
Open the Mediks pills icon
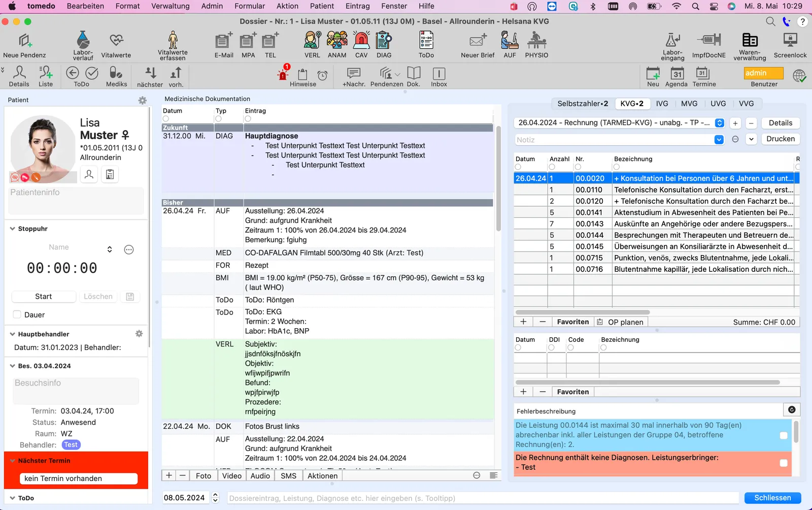click(x=116, y=73)
